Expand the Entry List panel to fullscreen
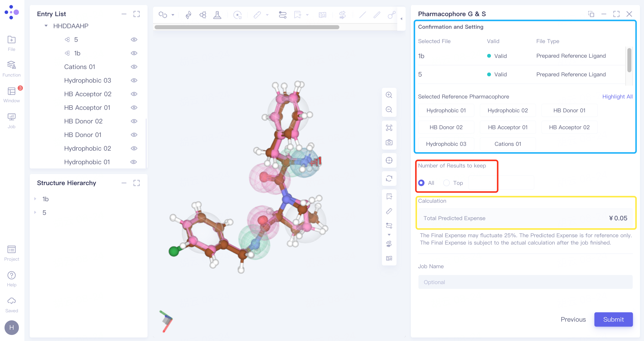 [136, 14]
